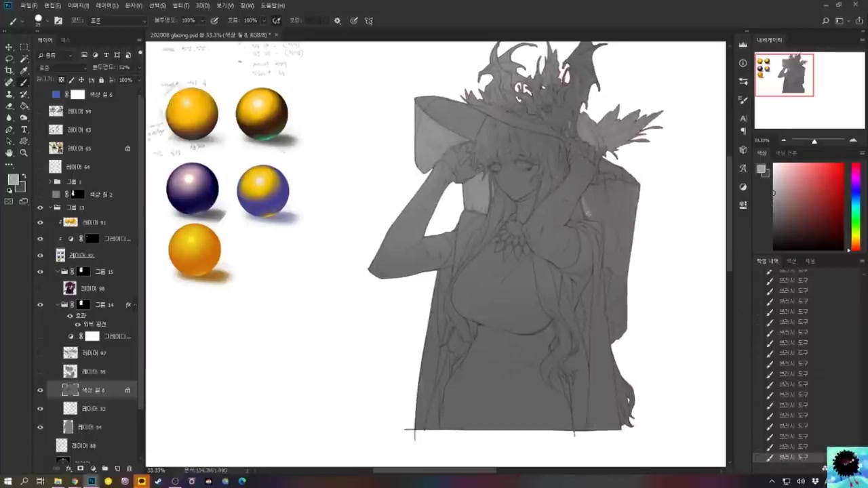Screen dimensions: 868x488
Task: Toggle symmetry paint butterfly icon
Action: [369, 20]
